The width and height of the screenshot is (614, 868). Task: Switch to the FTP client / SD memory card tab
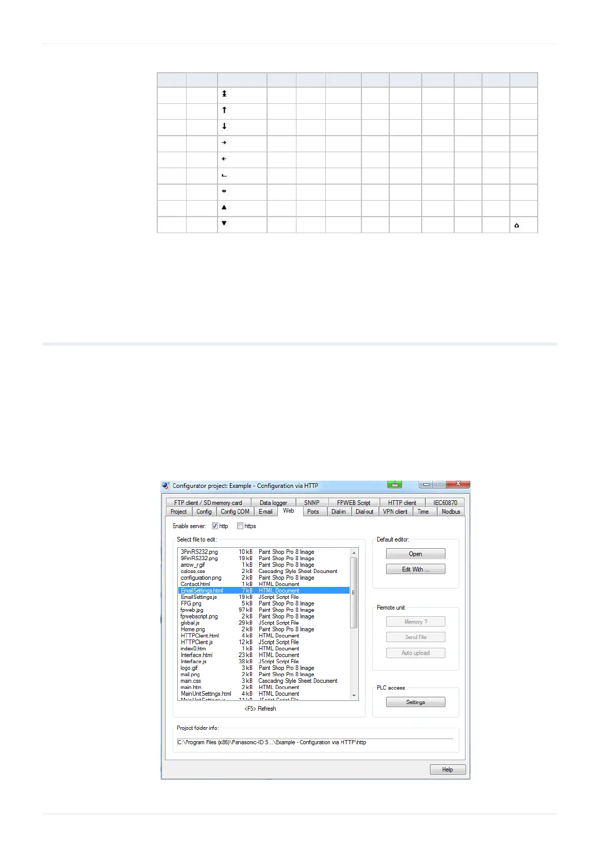point(208,502)
